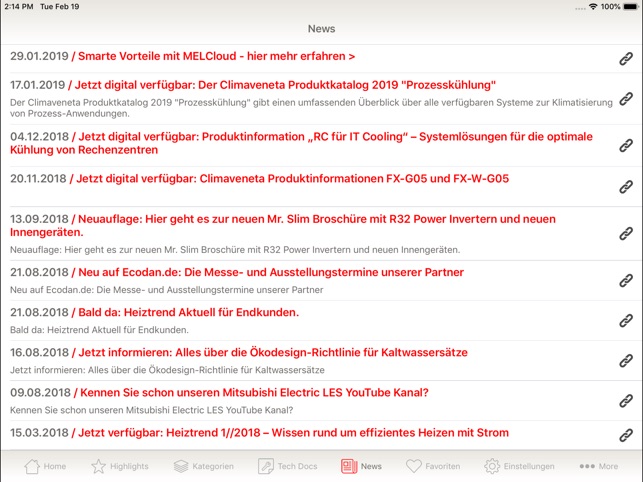
Task: Tap the Tech Docs wrench icon
Action: (266, 466)
